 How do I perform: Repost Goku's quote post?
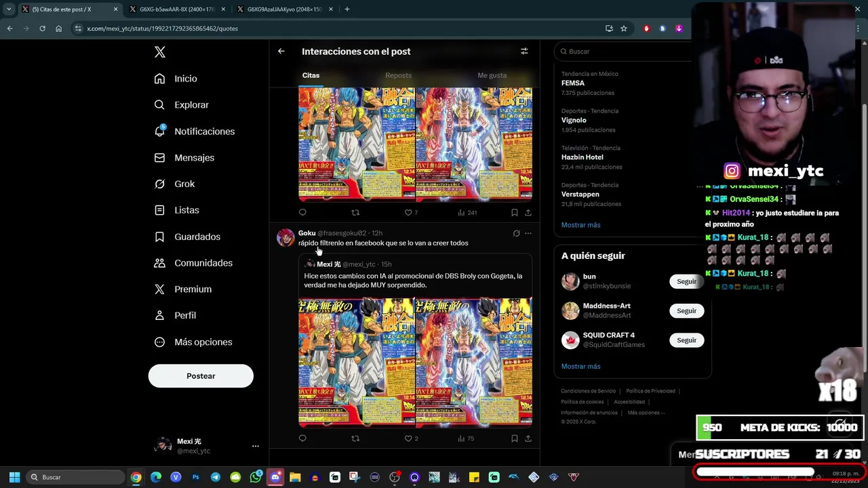tap(355, 439)
